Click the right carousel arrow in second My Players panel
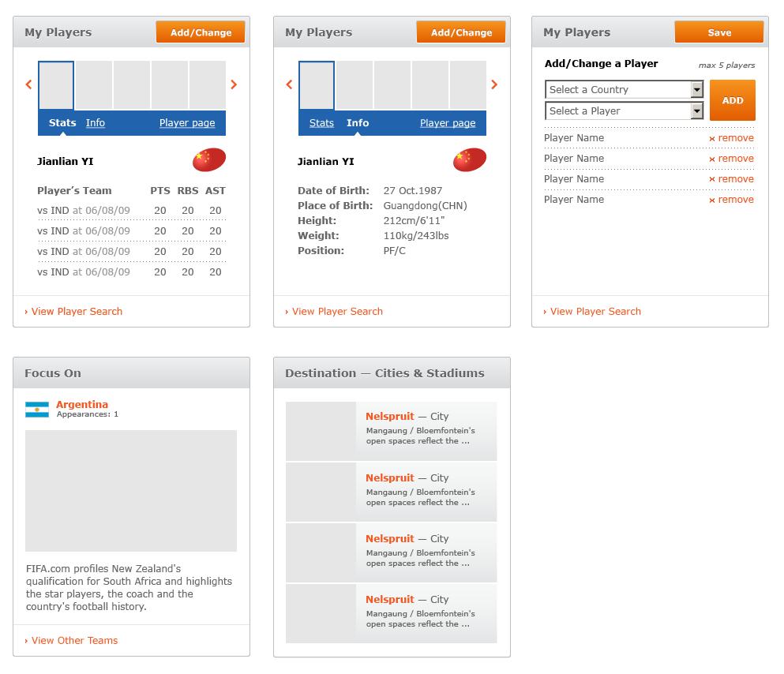The image size is (784, 674). 494,84
